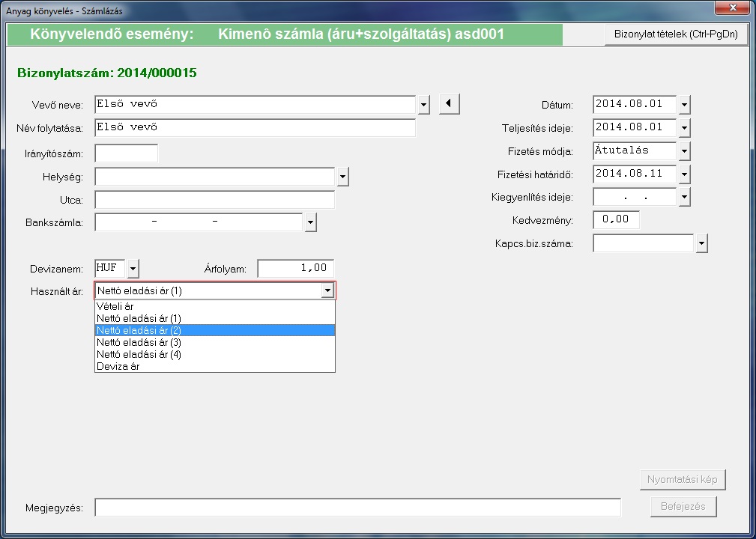The height and width of the screenshot is (539, 756).
Task: Click the left arrow button beside customer name
Action: tap(449, 103)
